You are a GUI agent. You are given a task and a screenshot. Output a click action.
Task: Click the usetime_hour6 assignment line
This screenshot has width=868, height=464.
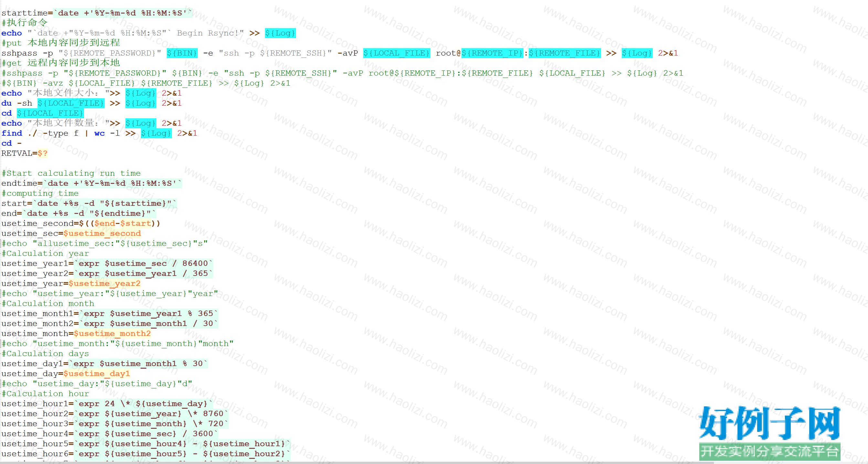click(146, 454)
